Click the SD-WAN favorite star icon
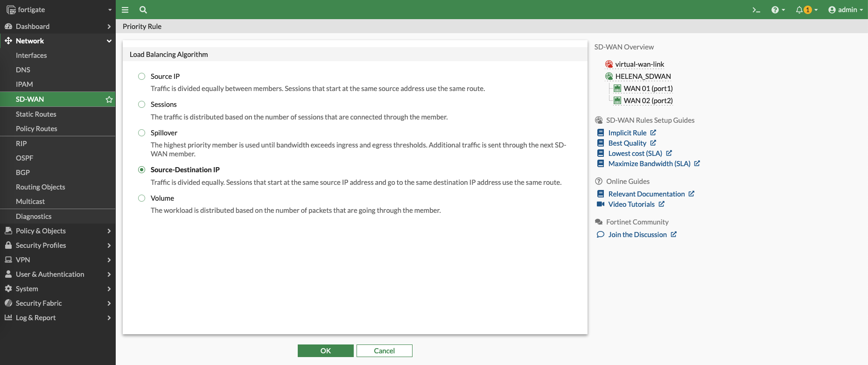The height and width of the screenshot is (365, 868). 109,99
